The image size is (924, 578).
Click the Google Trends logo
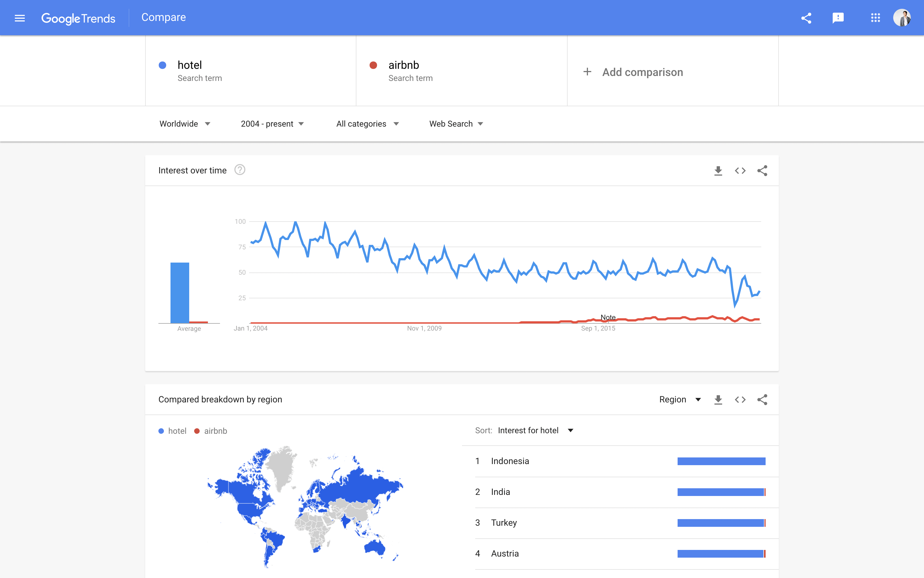point(78,18)
